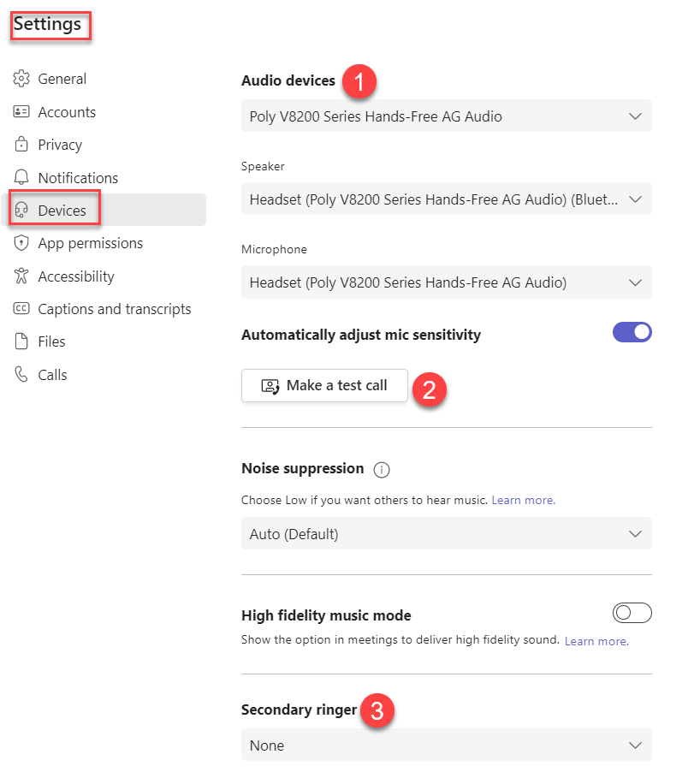
Task: Turn off automatic mic sensitivity adjustment
Action: coord(632,332)
